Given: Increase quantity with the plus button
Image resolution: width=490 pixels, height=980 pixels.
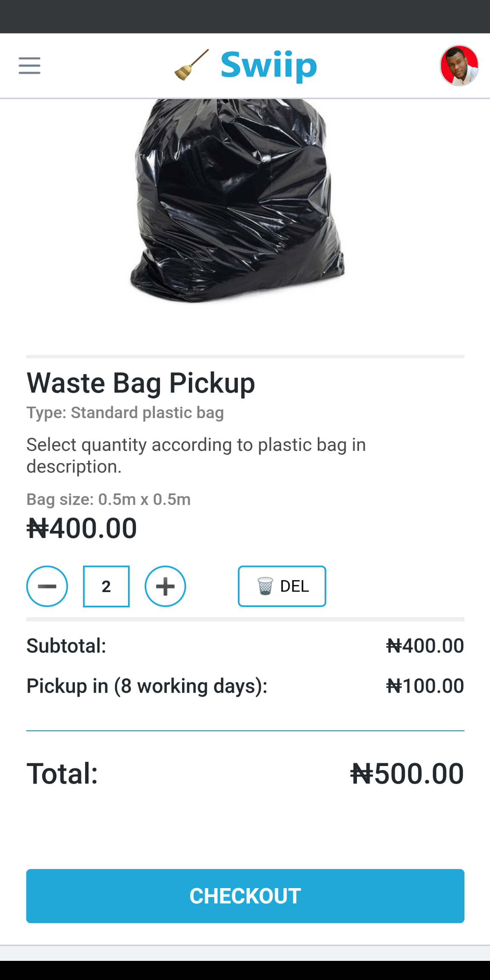Looking at the screenshot, I should click(165, 586).
